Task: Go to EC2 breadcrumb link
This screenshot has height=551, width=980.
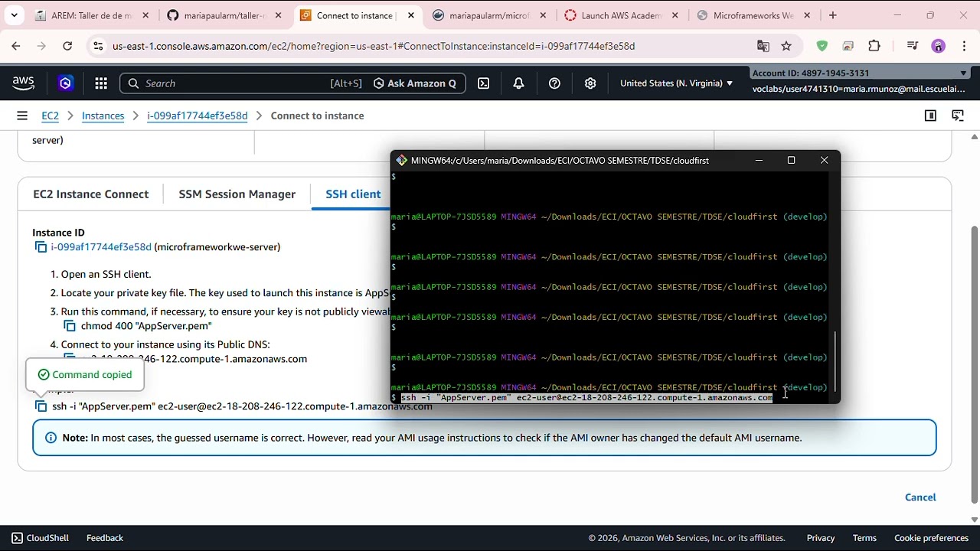Action: (x=50, y=116)
